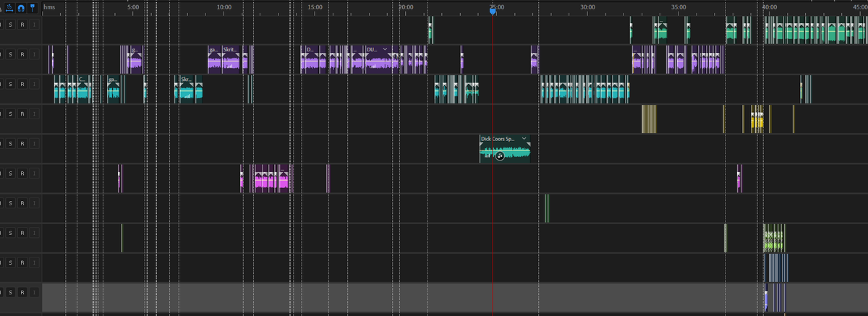The image size is (868, 316).
Task: Click the ruler at the 5:00 mark
Action: point(132,7)
